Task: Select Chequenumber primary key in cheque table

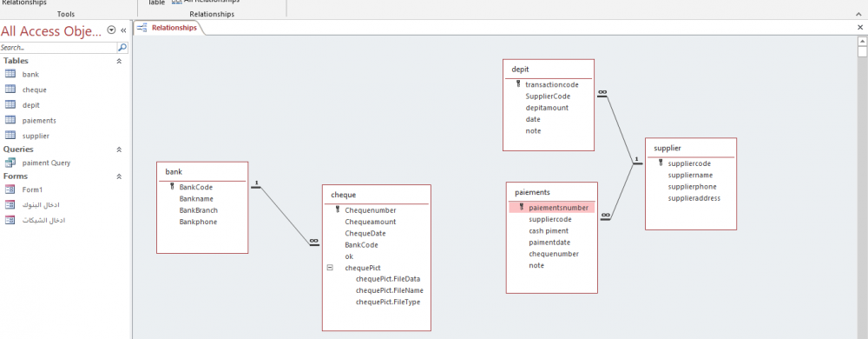Action: tap(371, 210)
